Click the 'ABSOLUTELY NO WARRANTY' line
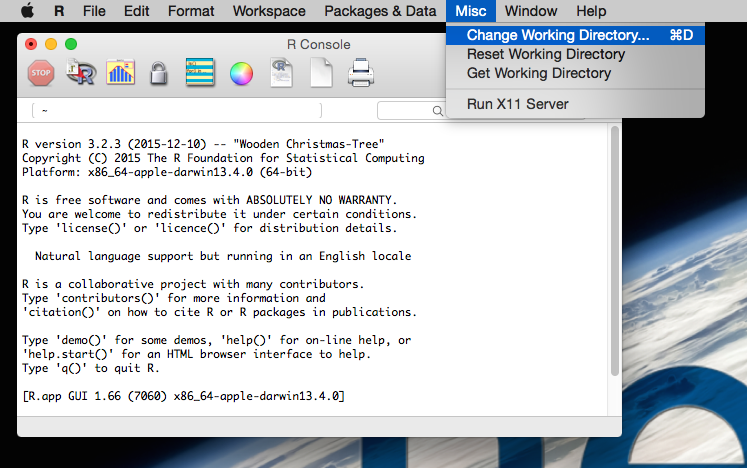This screenshot has width=747, height=468. [210, 200]
